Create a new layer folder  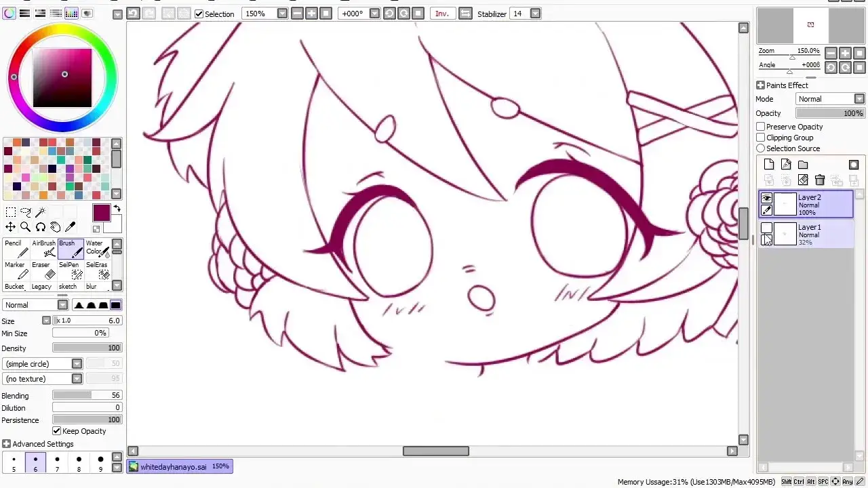(x=803, y=165)
